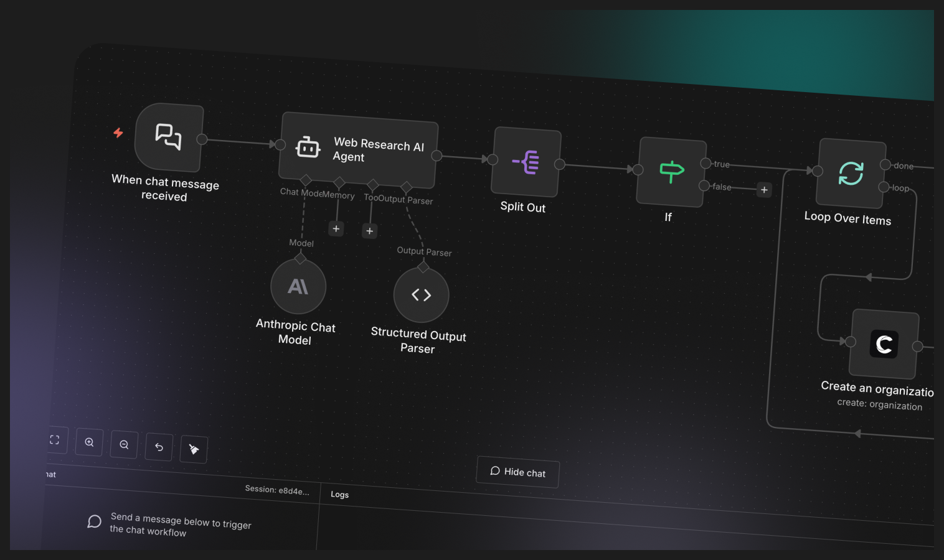
Task: Click the agent's Memory diamond connector
Action: pos(339,183)
